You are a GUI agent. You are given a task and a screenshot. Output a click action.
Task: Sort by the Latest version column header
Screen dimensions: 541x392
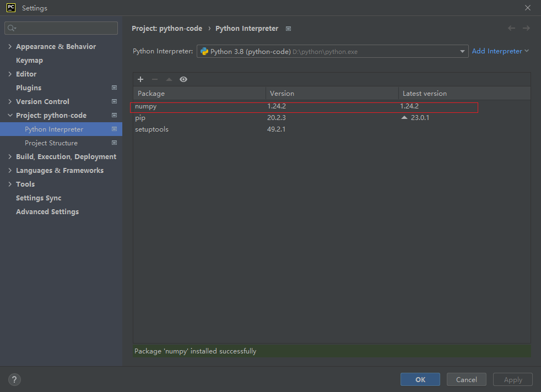point(464,94)
